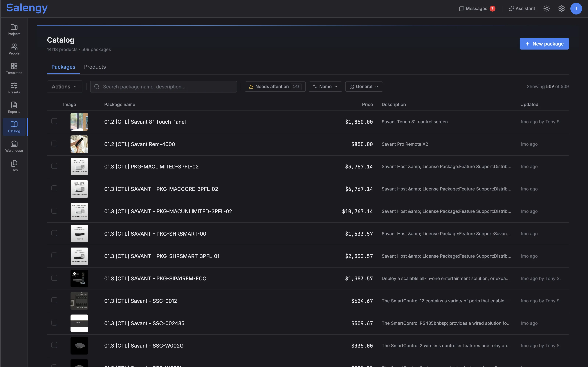
Task: Open Projects from the sidebar
Action: tap(14, 30)
